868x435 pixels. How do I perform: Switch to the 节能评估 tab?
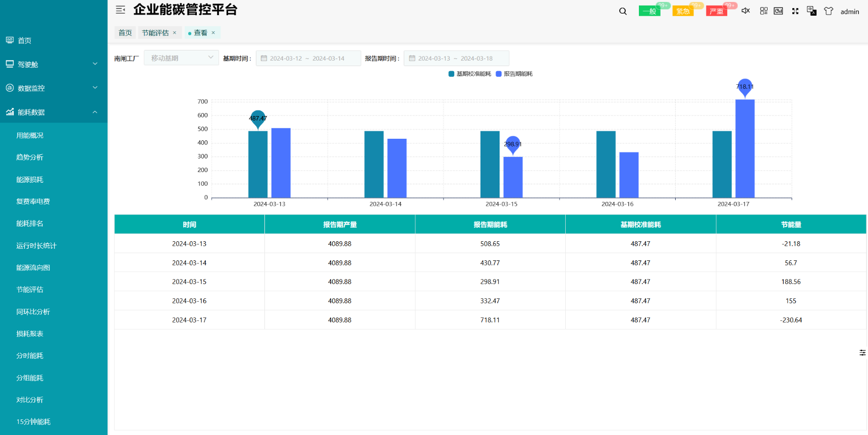(155, 33)
